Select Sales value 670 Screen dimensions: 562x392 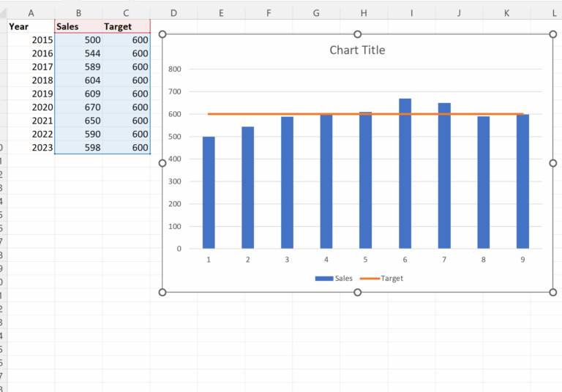(78, 107)
